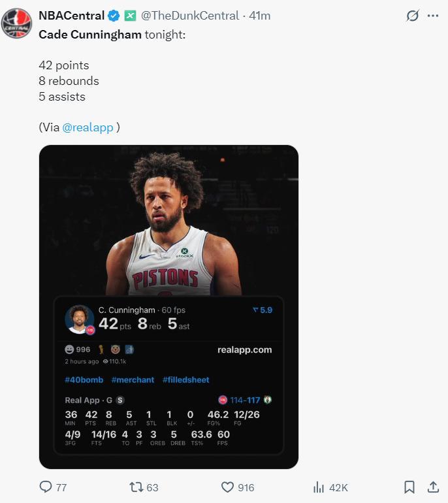This screenshot has height=503, width=448.
Task: Click the Grok explain post icon
Action: tap(412, 16)
